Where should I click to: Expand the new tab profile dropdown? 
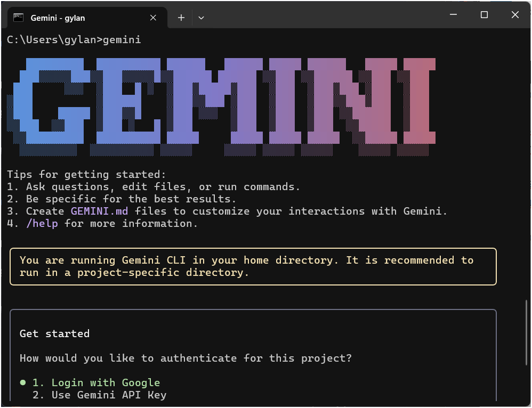[201, 18]
